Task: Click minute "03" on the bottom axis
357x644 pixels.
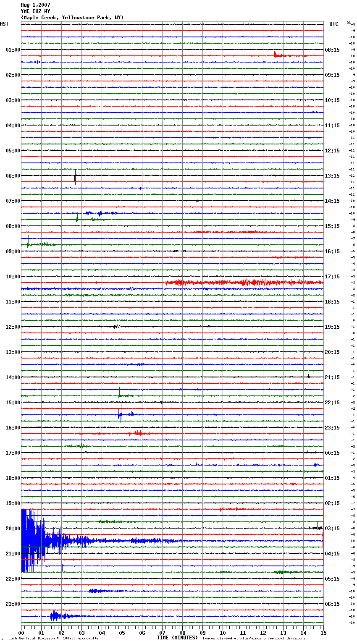Action: (81, 633)
